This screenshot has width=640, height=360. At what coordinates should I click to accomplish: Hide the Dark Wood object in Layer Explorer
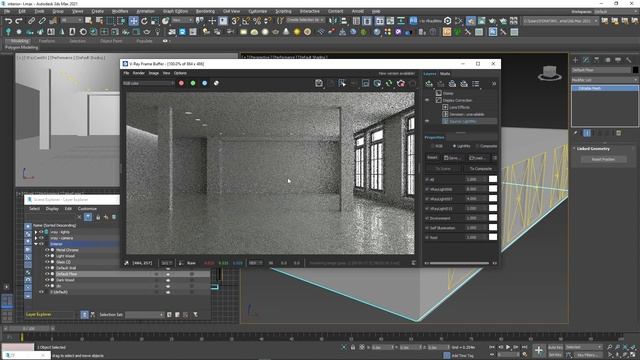(47, 280)
